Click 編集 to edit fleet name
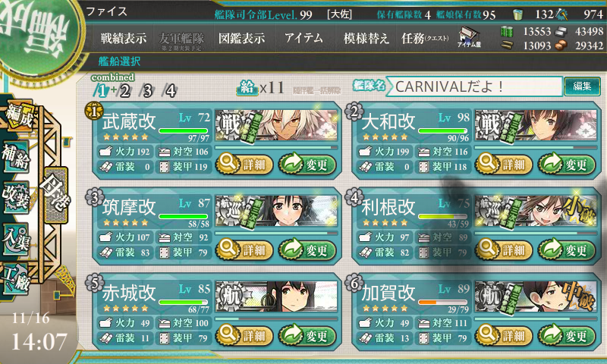 coord(582,86)
